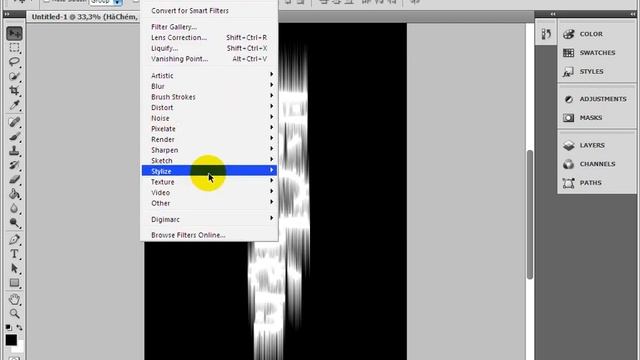Select the Move tool
The image size is (640, 360).
[x=14, y=33]
